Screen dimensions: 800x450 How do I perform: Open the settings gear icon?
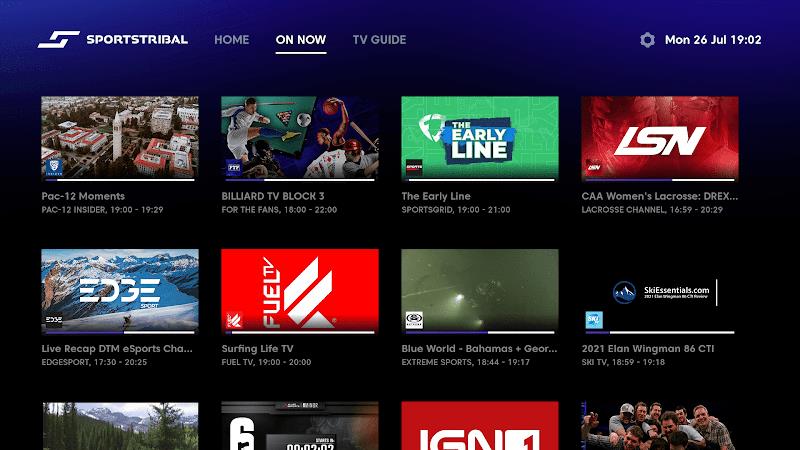[x=647, y=40]
